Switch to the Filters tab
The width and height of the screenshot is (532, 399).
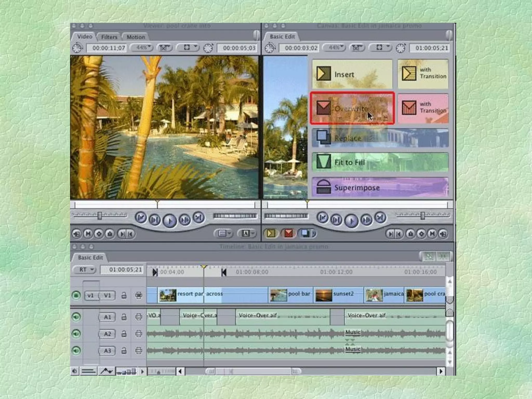[109, 37]
